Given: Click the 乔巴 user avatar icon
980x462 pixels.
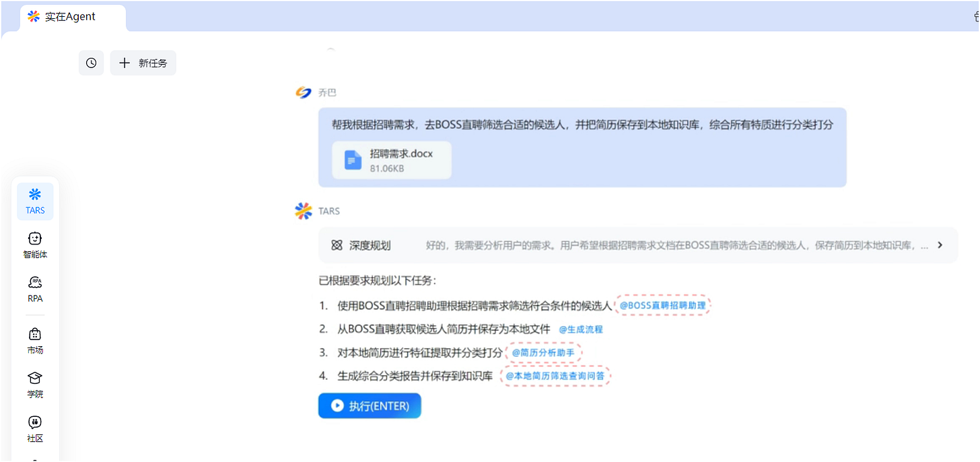Looking at the screenshot, I should pyautogui.click(x=304, y=92).
